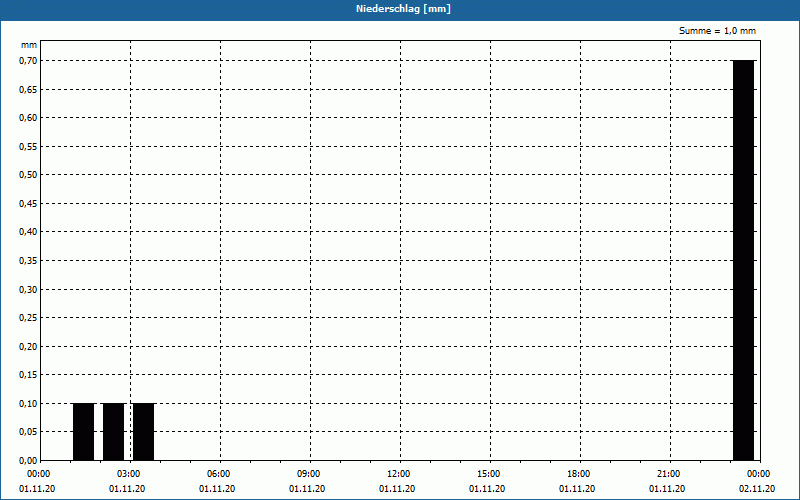This screenshot has height=500, width=800.
Task: Click the 12:00 time axis label
Action: 398,474
